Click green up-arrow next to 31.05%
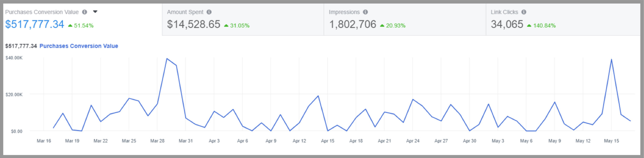This screenshot has height=158, width=644. click(x=226, y=25)
